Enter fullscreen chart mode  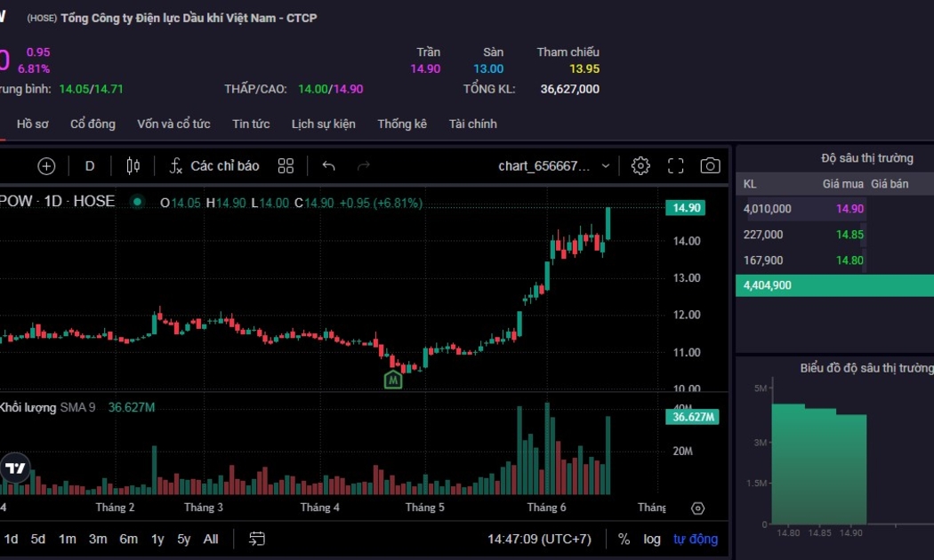675,166
